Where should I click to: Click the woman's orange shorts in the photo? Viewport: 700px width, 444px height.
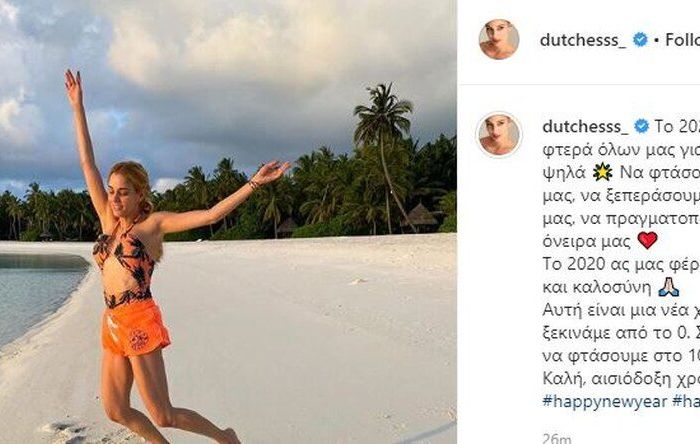pyautogui.click(x=135, y=328)
